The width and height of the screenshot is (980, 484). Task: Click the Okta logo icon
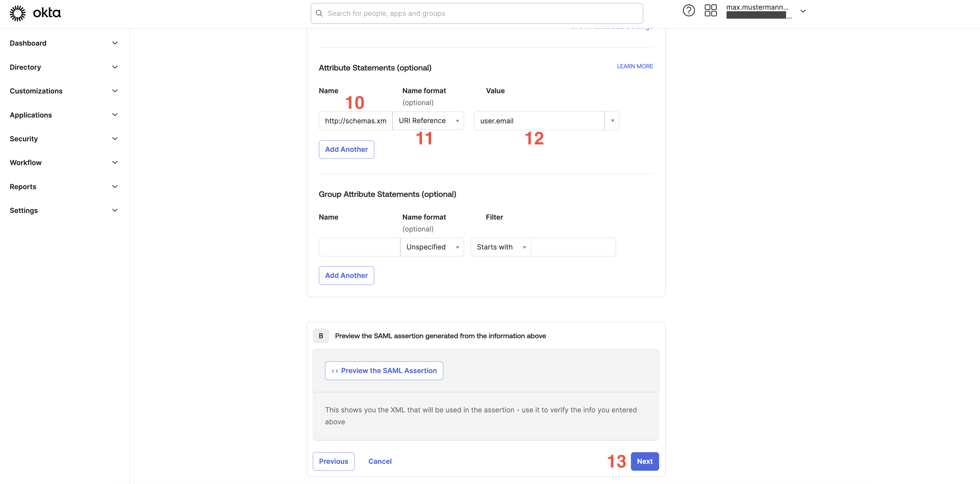(17, 13)
